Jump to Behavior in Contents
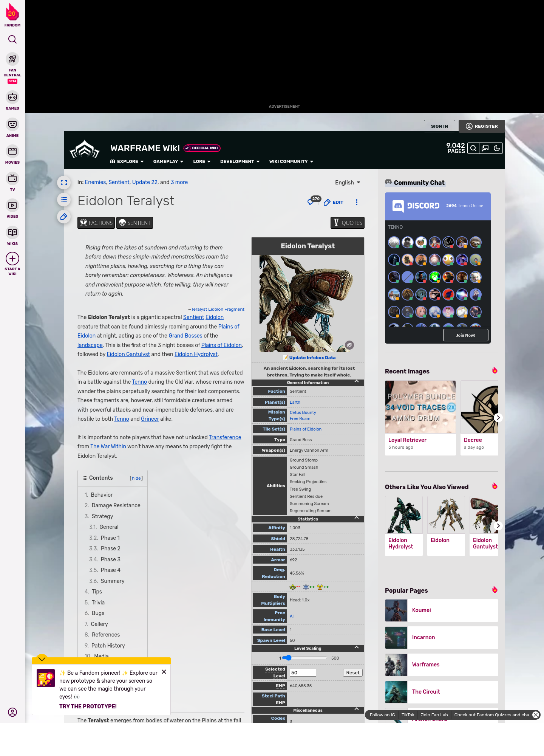This screenshot has height=756, width=544. pos(102,495)
